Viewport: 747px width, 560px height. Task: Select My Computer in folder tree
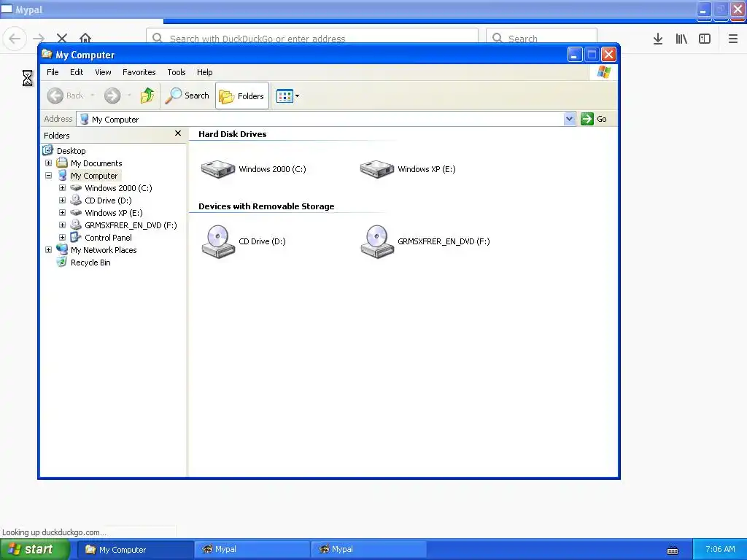pos(94,176)
